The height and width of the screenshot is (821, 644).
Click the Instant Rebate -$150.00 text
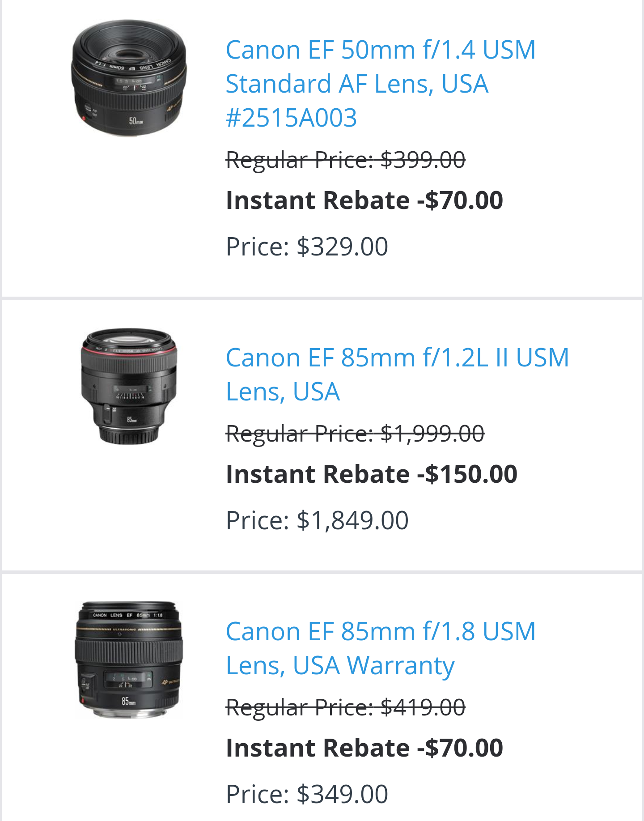tap(371, 474)
